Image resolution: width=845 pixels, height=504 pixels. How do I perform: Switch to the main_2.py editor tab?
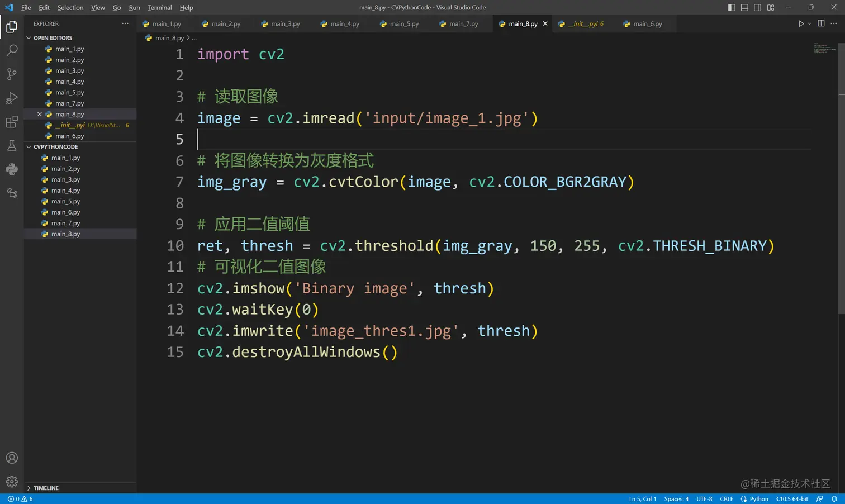click(x=226, y=24)
